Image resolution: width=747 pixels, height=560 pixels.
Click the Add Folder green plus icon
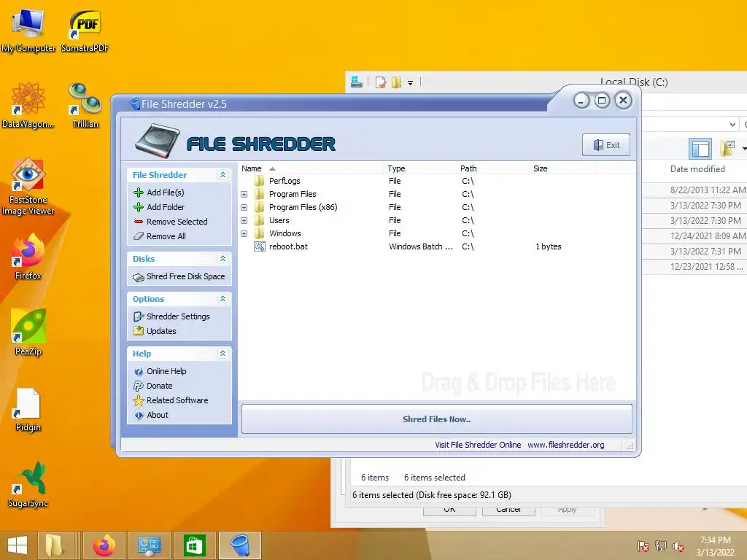[139, 207]
